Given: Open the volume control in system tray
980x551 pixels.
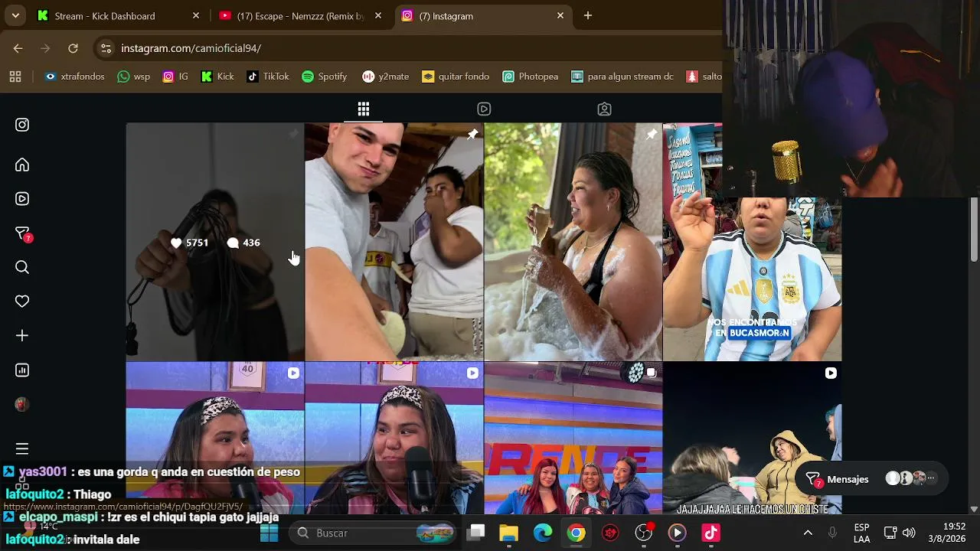Looking at the screenshot, I should click(x=909, y=533).
